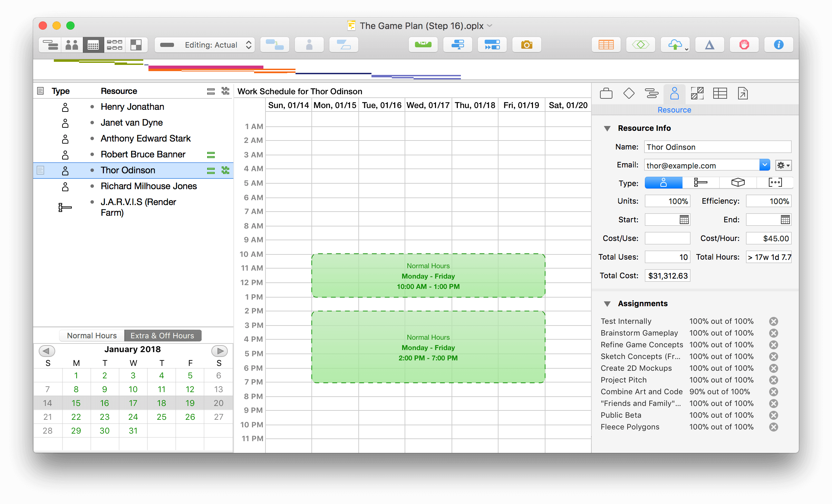Select the 2:00 PM - 7:00 PM block

(428, 347)
